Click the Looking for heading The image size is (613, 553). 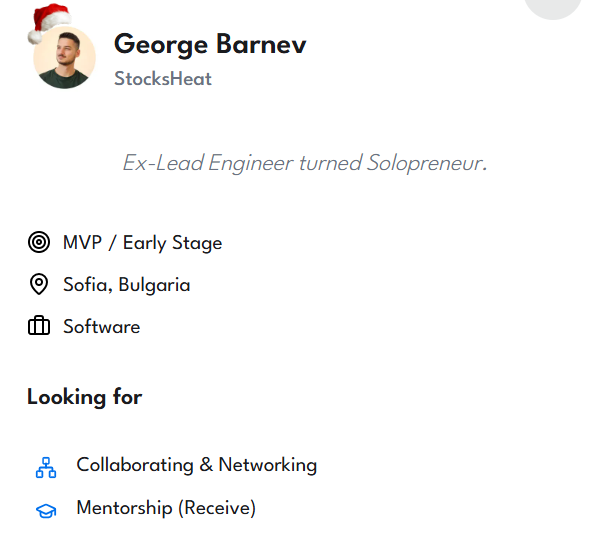[x=85, y=397]
